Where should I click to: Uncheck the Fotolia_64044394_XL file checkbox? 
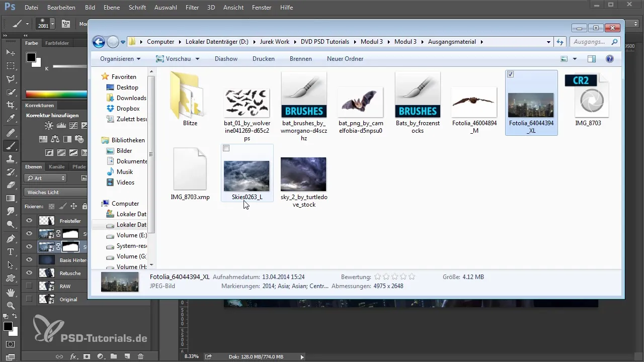pos(511,74)
